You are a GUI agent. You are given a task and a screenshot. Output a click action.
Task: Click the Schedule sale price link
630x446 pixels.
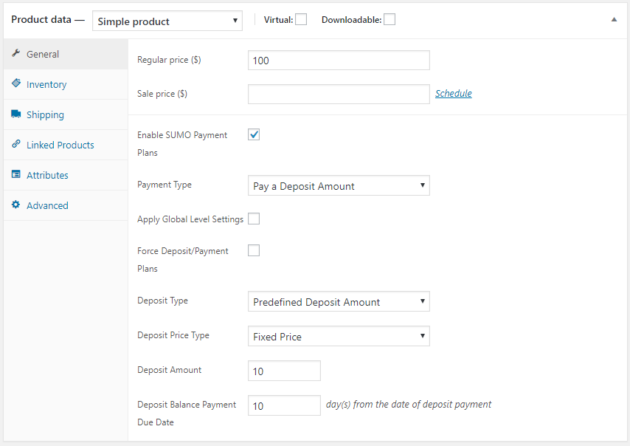[x=454, y=93]
